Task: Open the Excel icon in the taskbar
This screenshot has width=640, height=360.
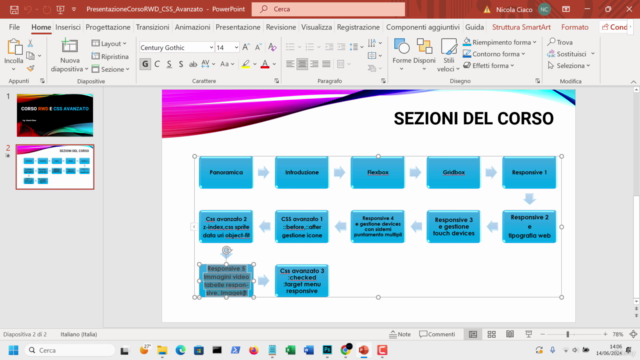Action: pos(290,350)
